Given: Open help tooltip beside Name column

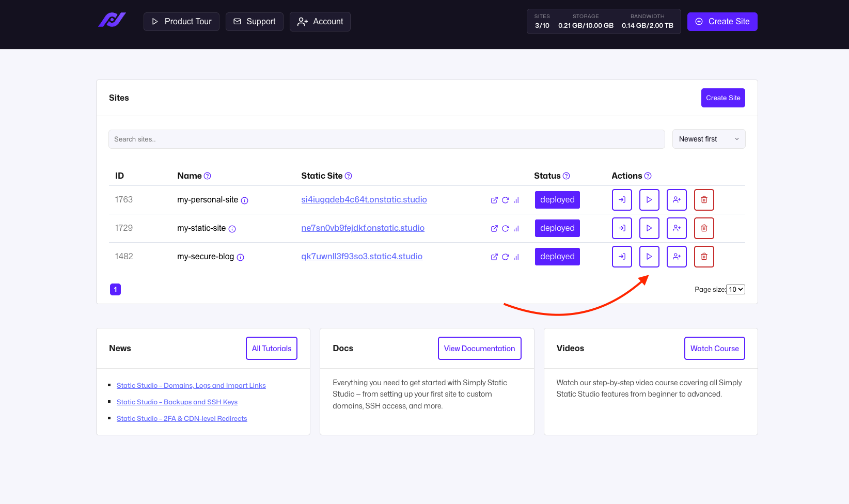Looking at the screenshot, I should [208, 176].
